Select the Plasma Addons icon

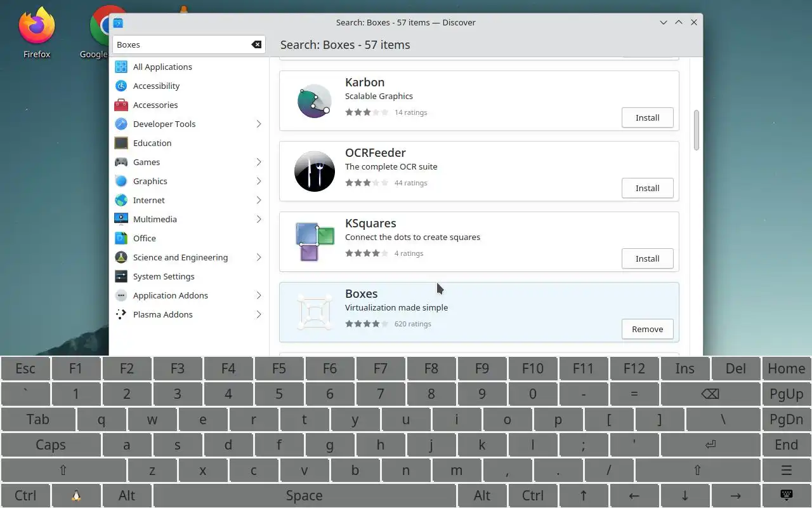pyautogui.click(x=121, y=314)
